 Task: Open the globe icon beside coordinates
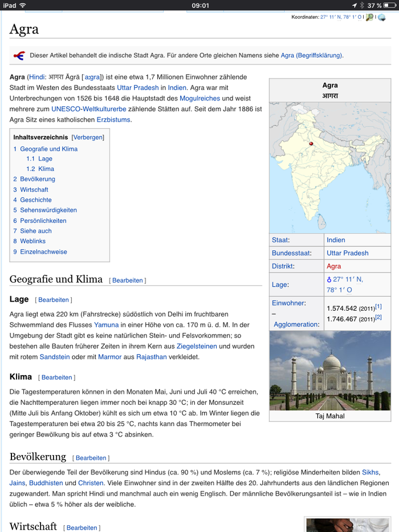(x=382, y=17)
